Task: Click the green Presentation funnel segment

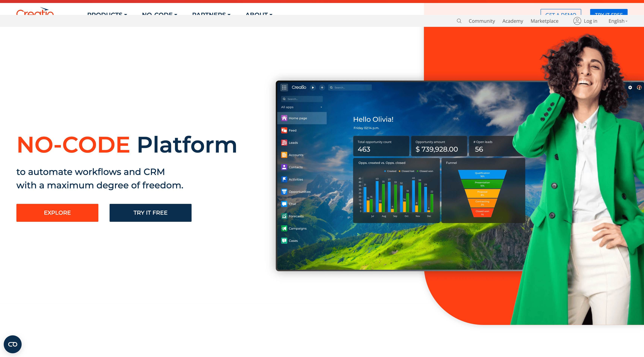Action: point(482,184)
